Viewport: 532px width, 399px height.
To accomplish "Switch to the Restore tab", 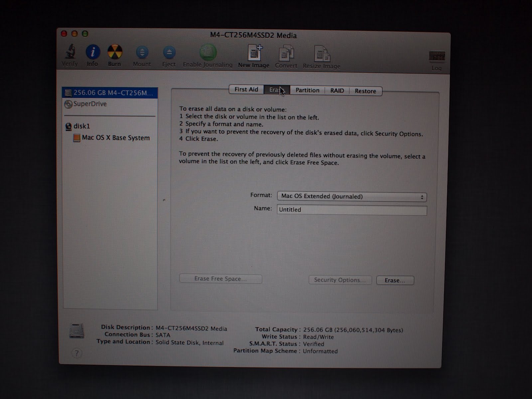I will 365,91.
